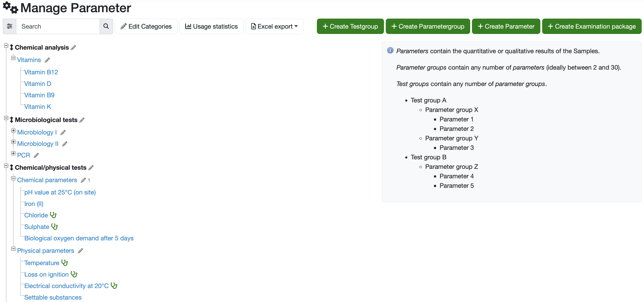Click pencil icon next to Vitamins
Viewport: 644px width, 302px height.
tap(47, 60)
